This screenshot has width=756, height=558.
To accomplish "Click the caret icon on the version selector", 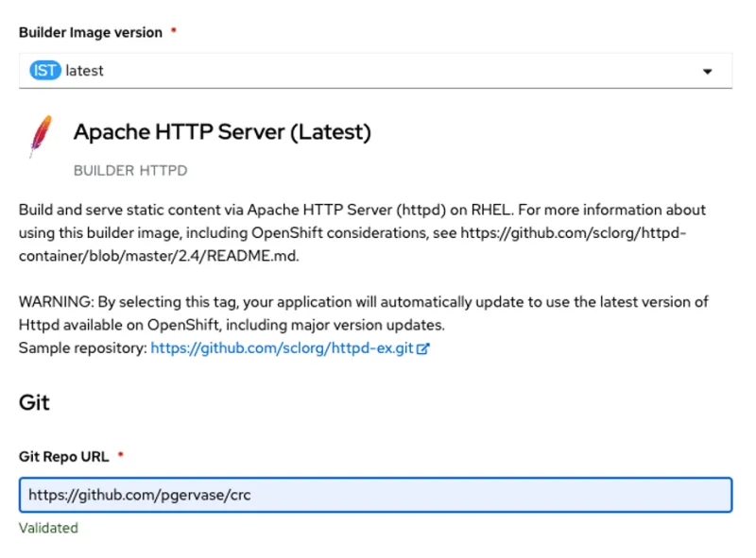I will tap(707, 70).
